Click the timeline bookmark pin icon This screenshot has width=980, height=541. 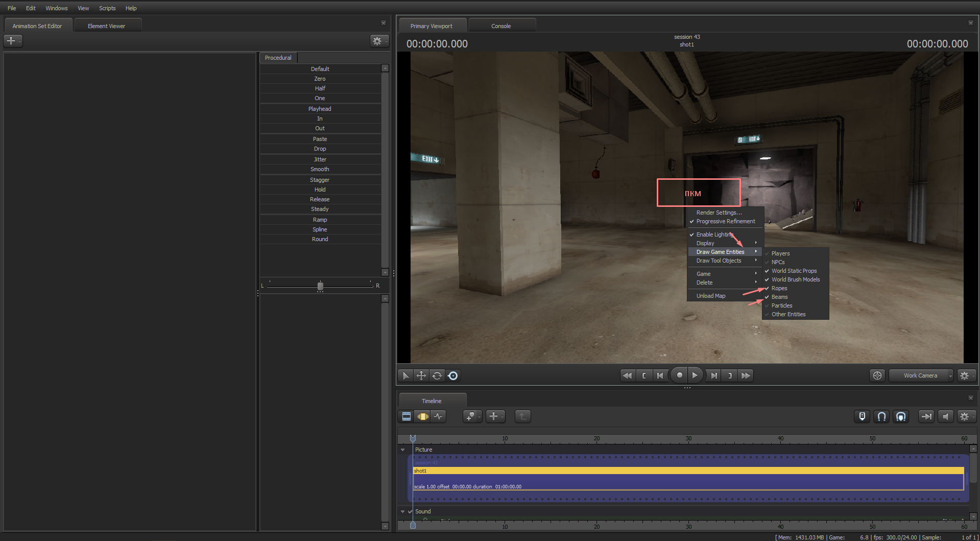471,416
